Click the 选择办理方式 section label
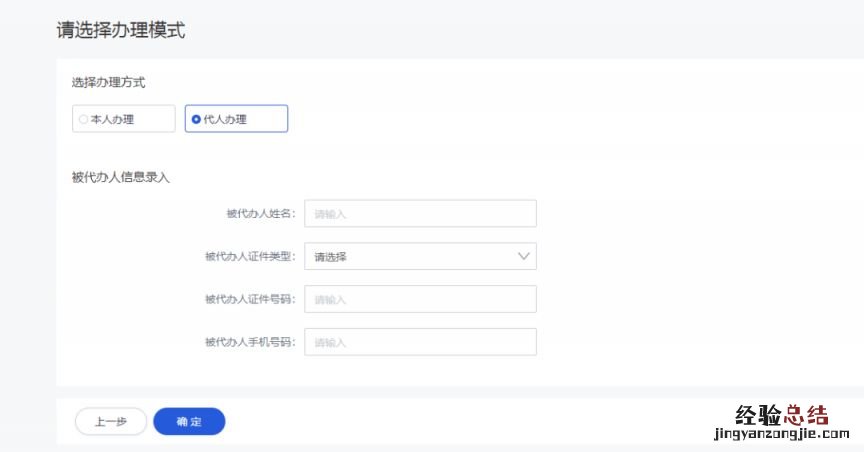 (109, 82)
